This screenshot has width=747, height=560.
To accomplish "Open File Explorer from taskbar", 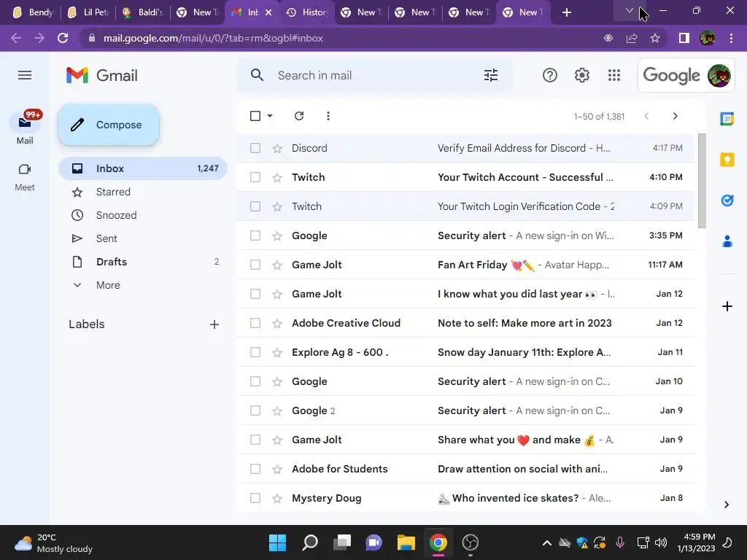I will [406, 542].
